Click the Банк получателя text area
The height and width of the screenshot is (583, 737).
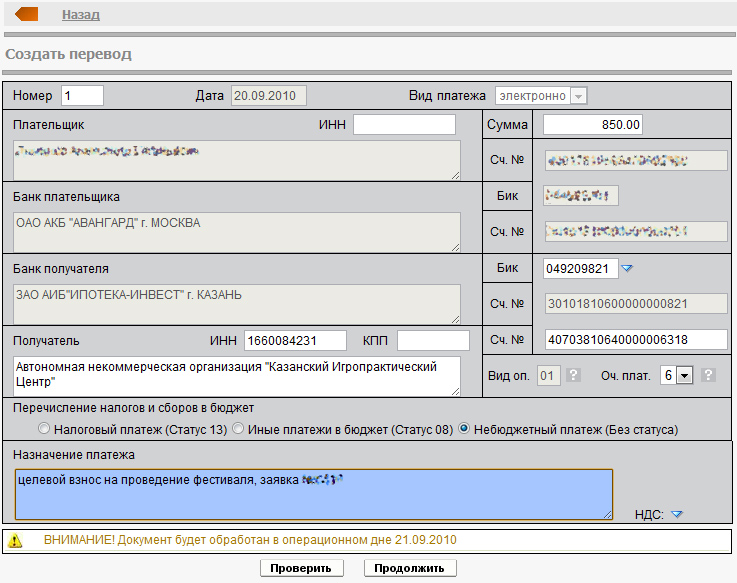point(237,304)
